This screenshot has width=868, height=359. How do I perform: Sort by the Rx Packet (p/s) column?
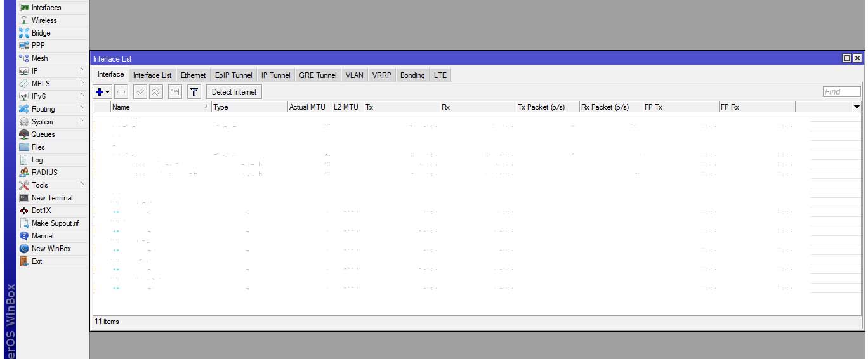pyautogui.click(x=611, y=107)
